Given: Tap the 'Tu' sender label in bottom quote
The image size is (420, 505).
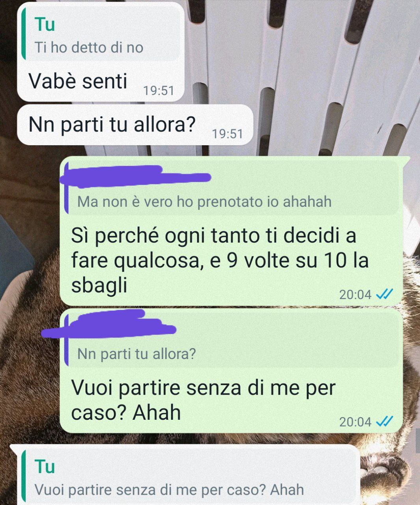Looking at the screenshot, I should click(x=45, y=466).
